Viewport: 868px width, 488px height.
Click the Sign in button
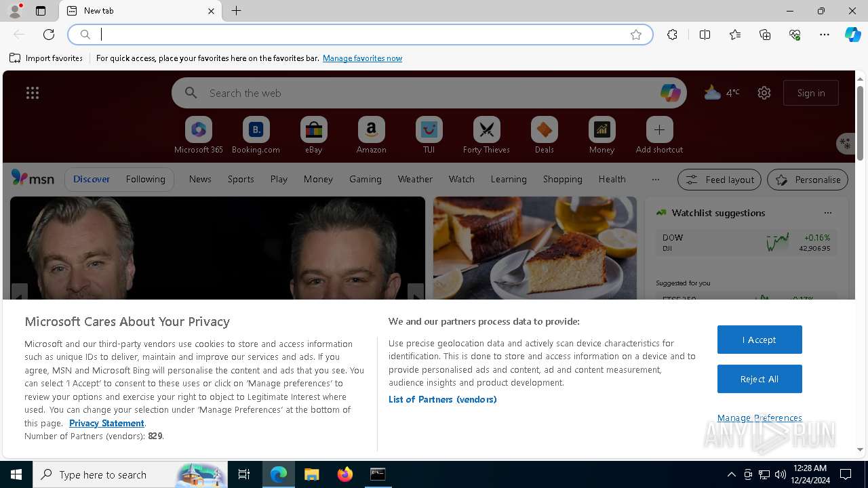tap(811, 93)
